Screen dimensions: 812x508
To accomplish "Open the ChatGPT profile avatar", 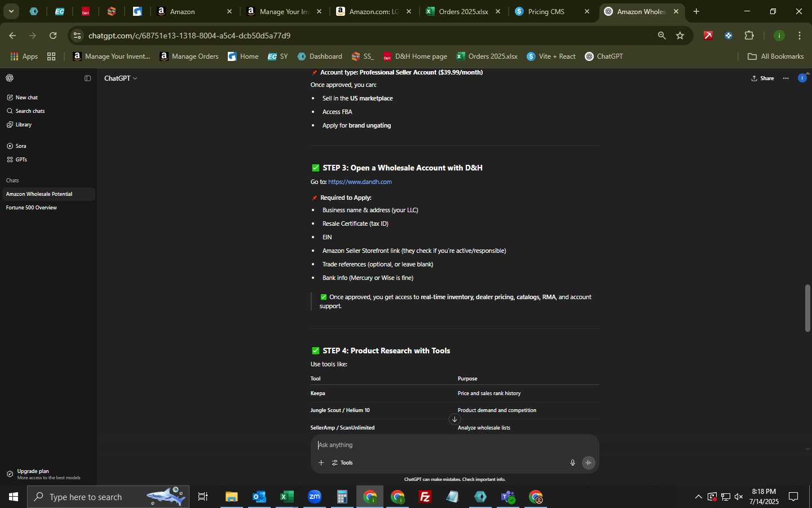I will pyautogui.click(x=802, y=78).
